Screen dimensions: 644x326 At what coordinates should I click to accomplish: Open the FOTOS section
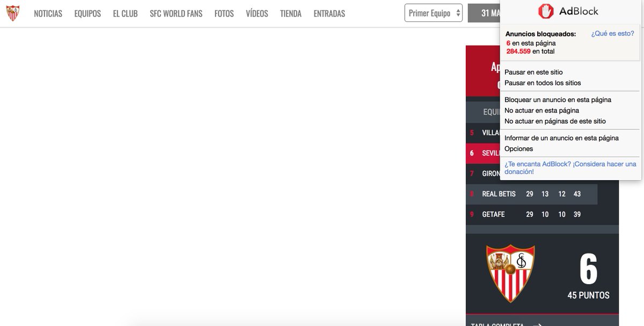click(224, 13)
